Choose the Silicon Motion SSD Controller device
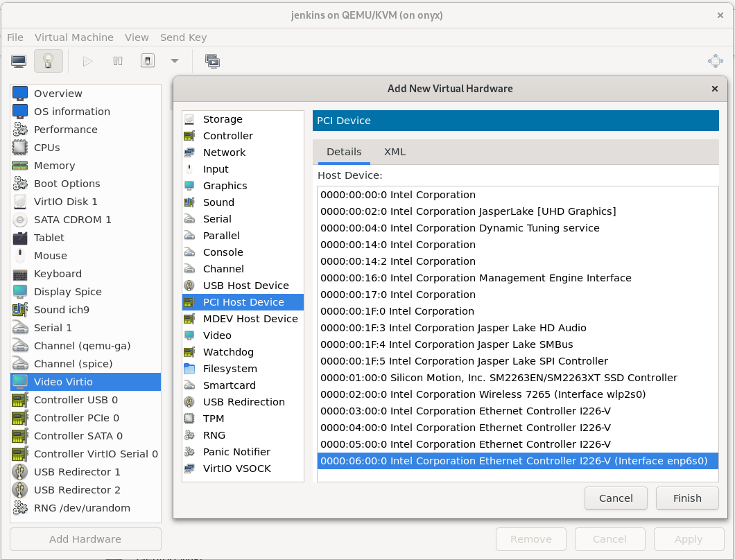735x560 pixels. [x=517, y=378]
